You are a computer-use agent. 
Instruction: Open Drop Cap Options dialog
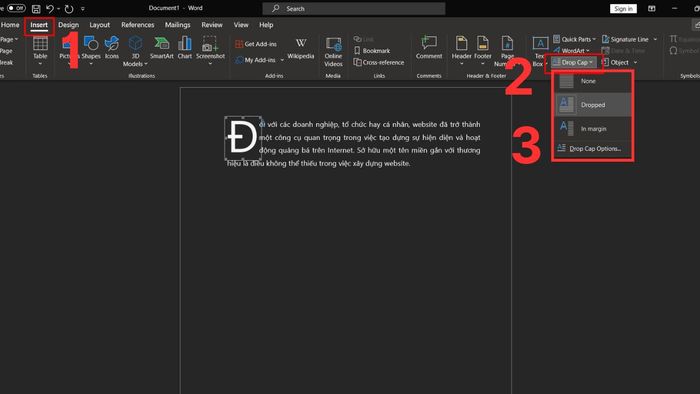(593, 149)
